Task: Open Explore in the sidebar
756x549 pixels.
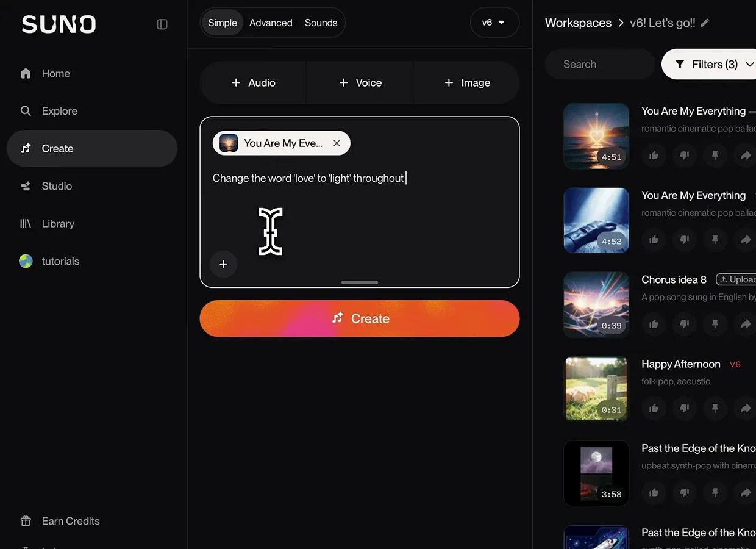Action: click(92, 111)
